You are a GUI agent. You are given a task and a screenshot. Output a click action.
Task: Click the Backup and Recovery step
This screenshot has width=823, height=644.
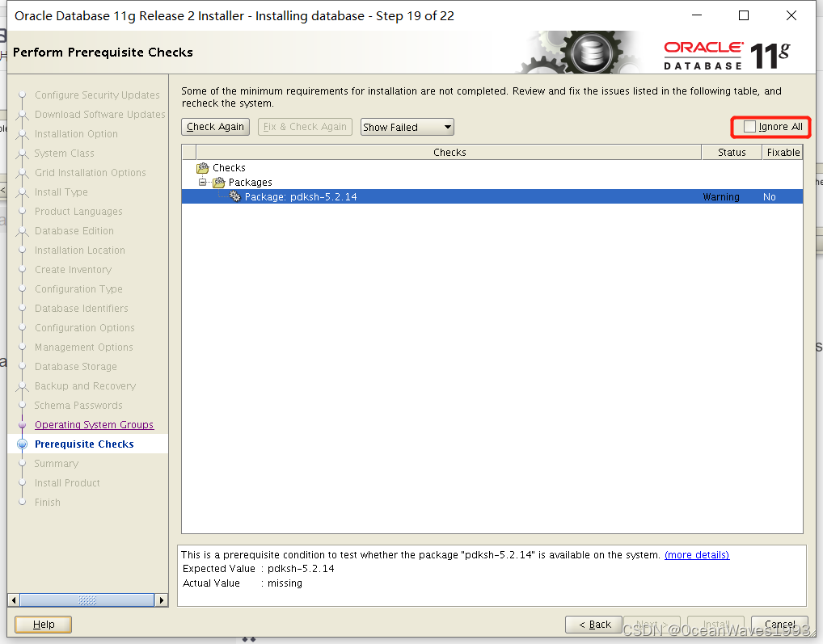pyautogui.click(x=85, y=386)
